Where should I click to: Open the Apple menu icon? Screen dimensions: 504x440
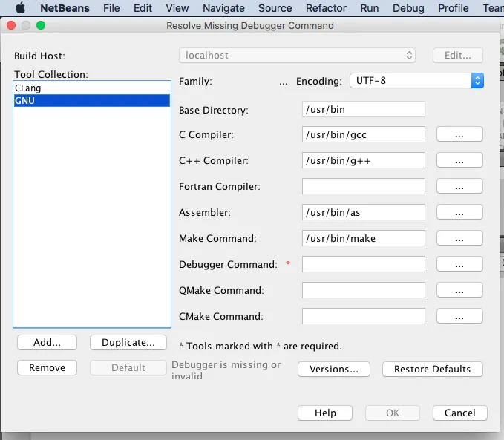[x=20, y=7]
